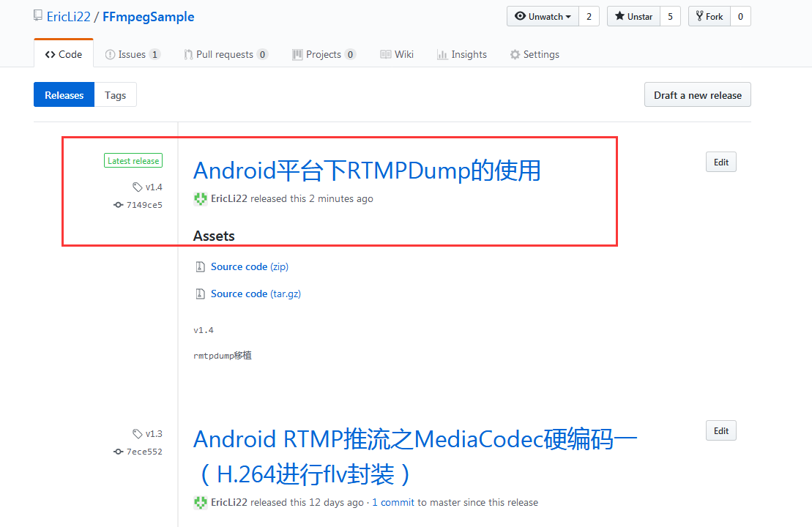The height and width of the screenshot is (527, 812).
Task: Open commit 7ece552
Action: tap(144, 452)
